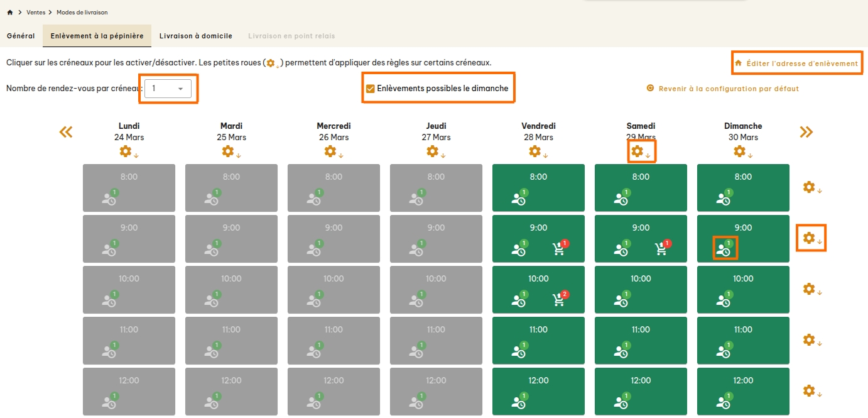Open gear settings for the 9:00 row
The height and width of the screenshot is (418, 868).
[810, 238]
